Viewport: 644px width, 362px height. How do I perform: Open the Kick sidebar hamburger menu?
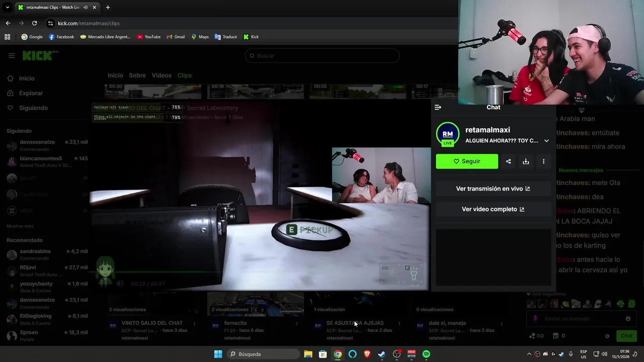(12, 56)
